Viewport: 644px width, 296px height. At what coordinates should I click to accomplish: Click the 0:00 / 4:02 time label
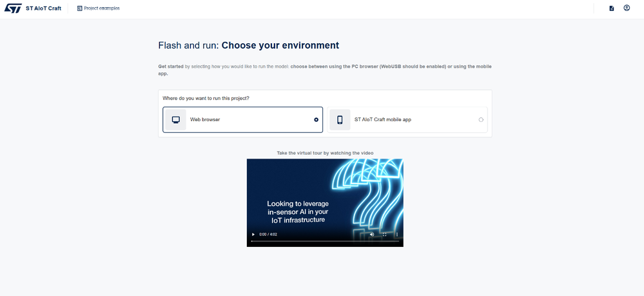pyautogui.click(x=268, y=234)
